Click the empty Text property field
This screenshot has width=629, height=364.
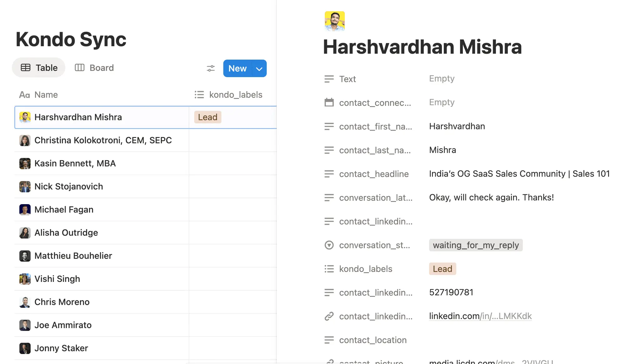point(442,79)
